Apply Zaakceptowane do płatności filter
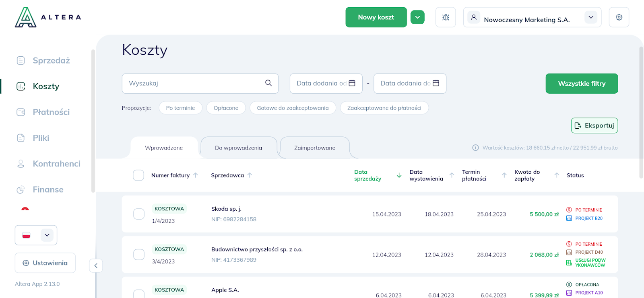The height and width of the screenshot is (298, 644). coord(384,108)
